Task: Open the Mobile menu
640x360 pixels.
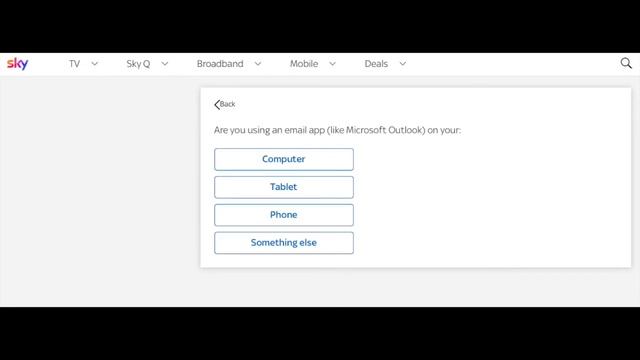Action: 304,64
